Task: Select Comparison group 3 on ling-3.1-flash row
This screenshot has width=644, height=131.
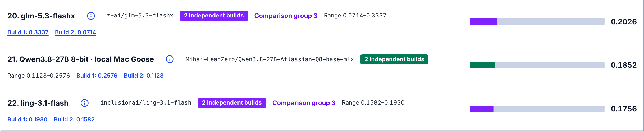Action: pos(304,103)
